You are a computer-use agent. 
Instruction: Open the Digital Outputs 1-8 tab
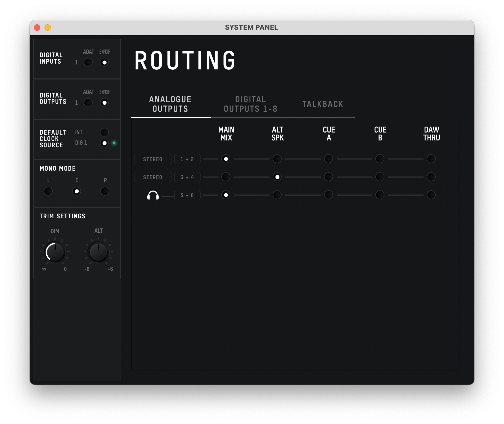[x=251, y=104]
